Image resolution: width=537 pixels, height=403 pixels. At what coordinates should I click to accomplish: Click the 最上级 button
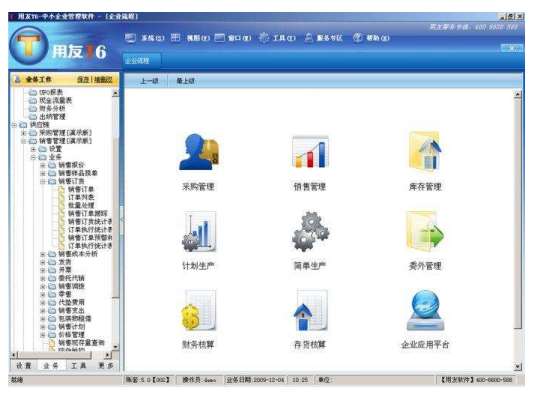point(185,81)
